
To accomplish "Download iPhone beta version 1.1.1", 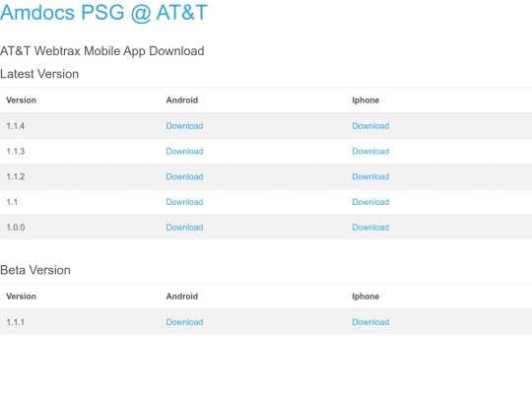I will (x=370, y=322).
